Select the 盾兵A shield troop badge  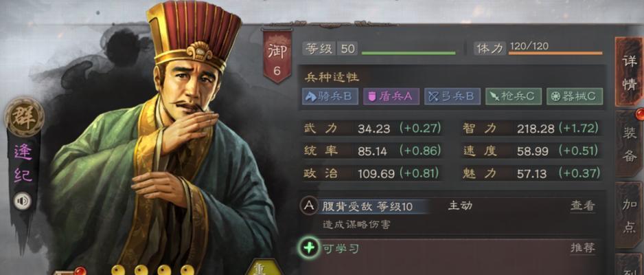tap(391, 97)
